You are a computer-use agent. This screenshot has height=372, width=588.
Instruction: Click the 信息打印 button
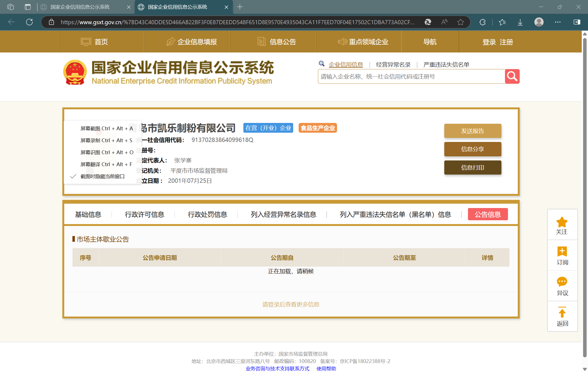click(473, 168)
